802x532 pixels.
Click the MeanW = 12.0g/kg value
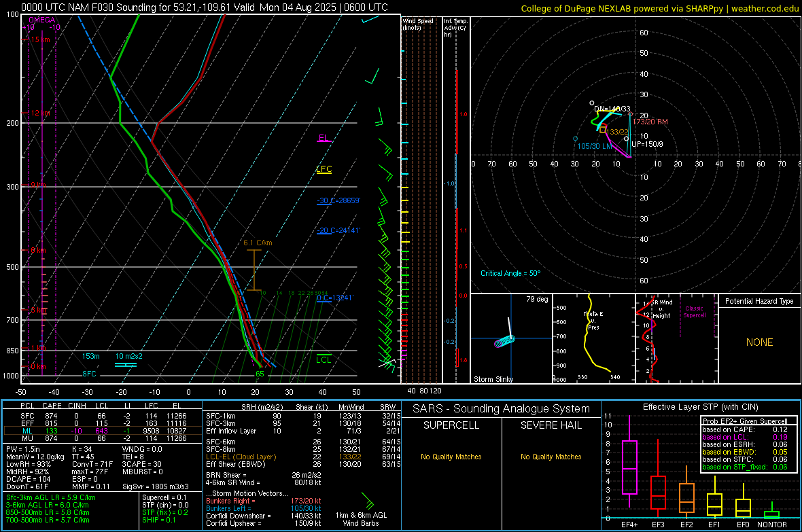pyautogui.click(x=35, y=457)
